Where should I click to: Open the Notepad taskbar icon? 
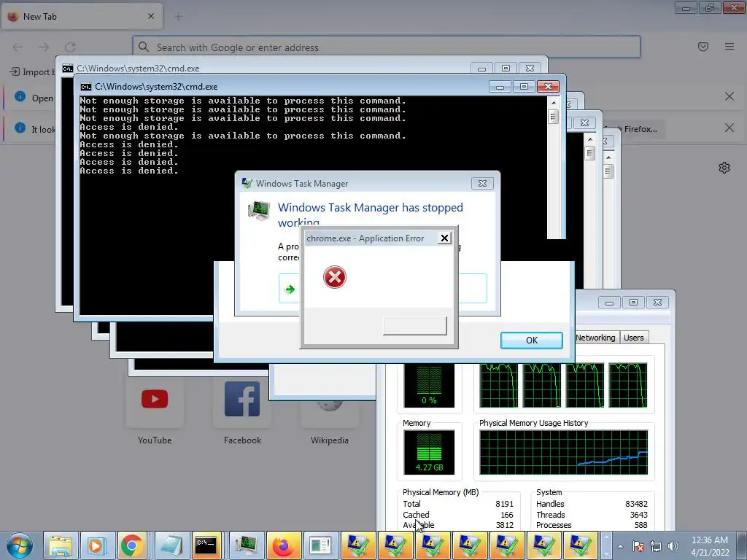[171, 545]
